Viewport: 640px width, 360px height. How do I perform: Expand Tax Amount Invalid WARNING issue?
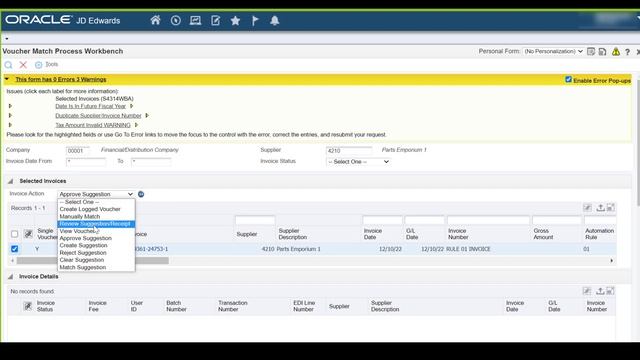[10, 125]
